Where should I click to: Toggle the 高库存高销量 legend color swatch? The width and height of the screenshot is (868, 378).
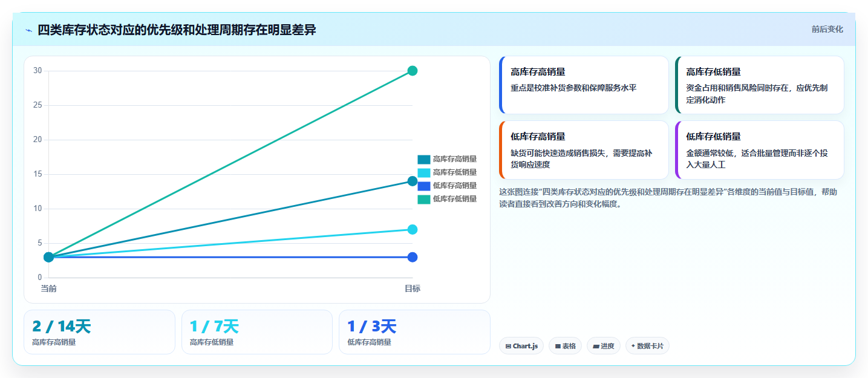click(423, 159)
